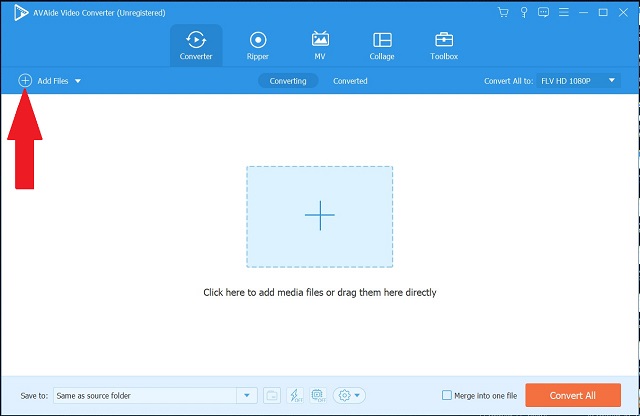
Task: Open the shopping cart purchase icon
Action: (x=503, y=13)
